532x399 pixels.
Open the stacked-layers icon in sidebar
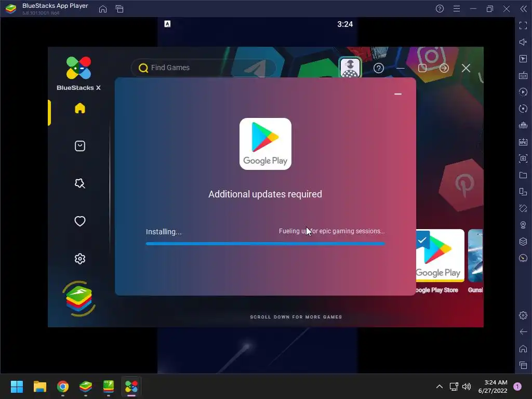[x=523, y=242]
